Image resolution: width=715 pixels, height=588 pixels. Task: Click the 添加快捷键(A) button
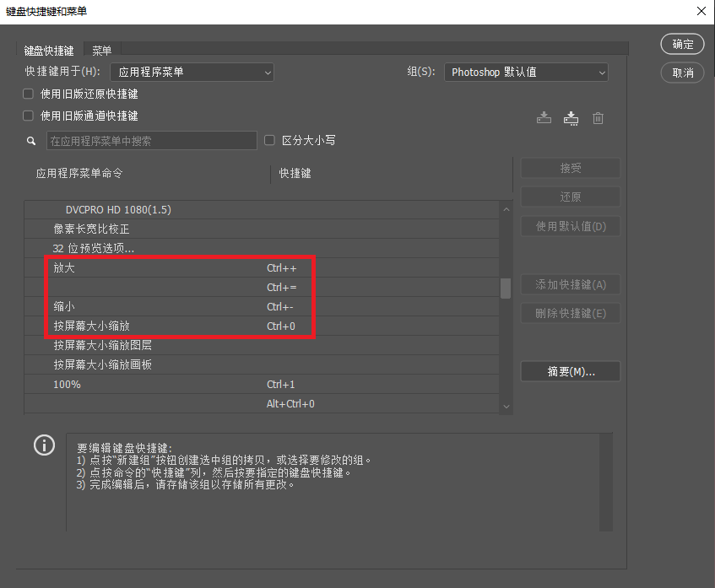[x=570, y=284]
